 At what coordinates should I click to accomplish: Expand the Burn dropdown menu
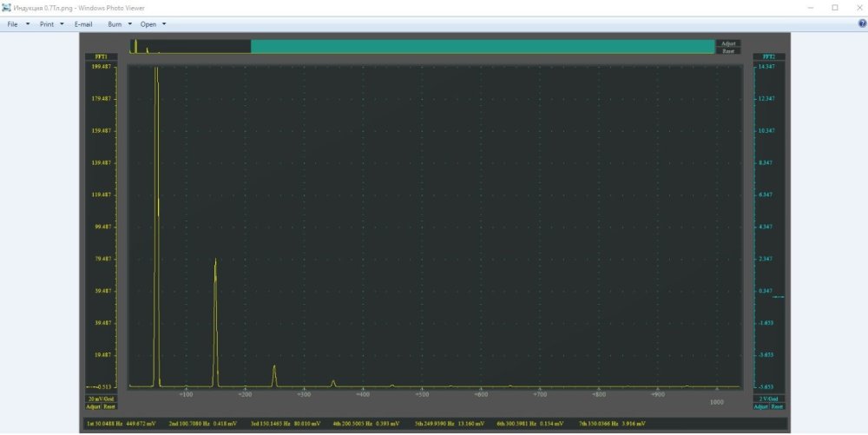[x=119, y=24]
